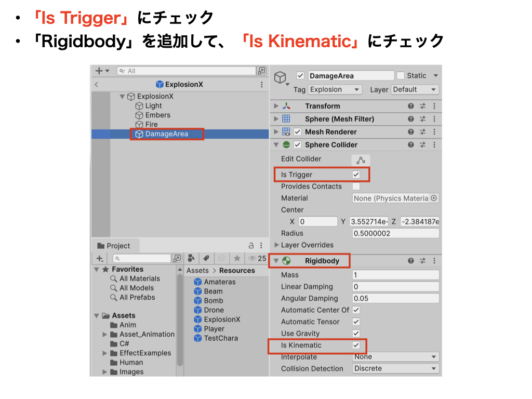Image resolution: width=532 pixels, height=399 pixels.
Task: Go back from ExplosionX prefab view
Action: [96, 85]
